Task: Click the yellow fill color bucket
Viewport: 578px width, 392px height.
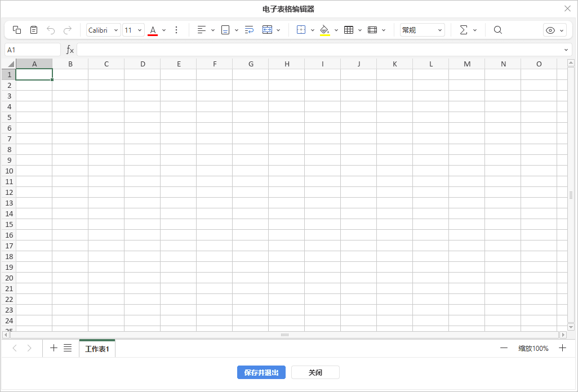Action: tap(324, 30)
